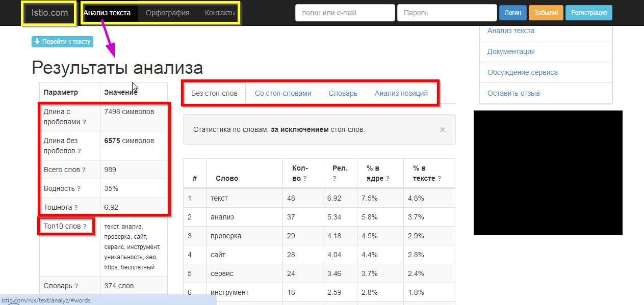The height and width of the screenshot is (305, 644).
Task: Click the question mark beside Тошнота
Action: coord(76,208)
